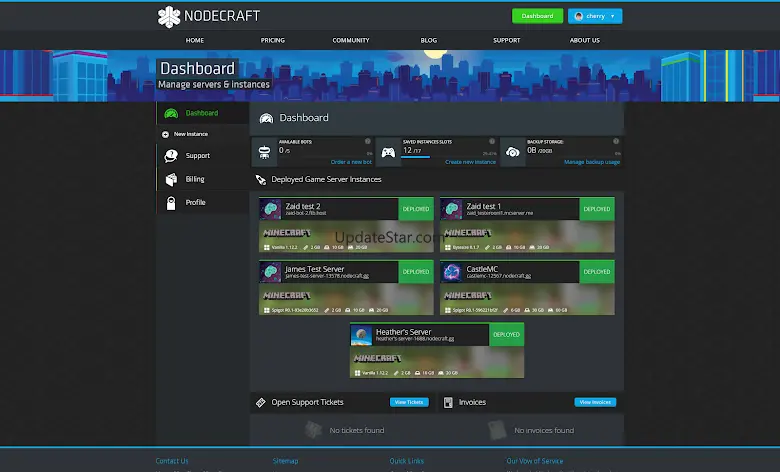Click DEPLOYED status on CastleMC
Image resolution: width=780 pixels, height=472 pixels.
click(597, 272)
